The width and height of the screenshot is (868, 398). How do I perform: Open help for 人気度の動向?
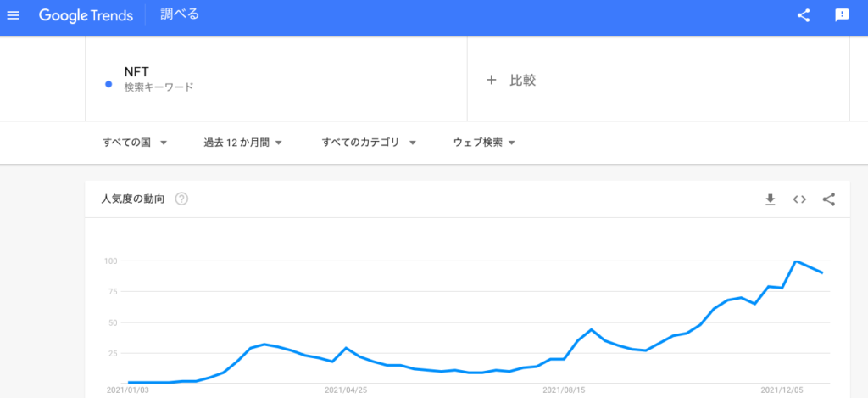pyautogui.click(x=181, y=199)
